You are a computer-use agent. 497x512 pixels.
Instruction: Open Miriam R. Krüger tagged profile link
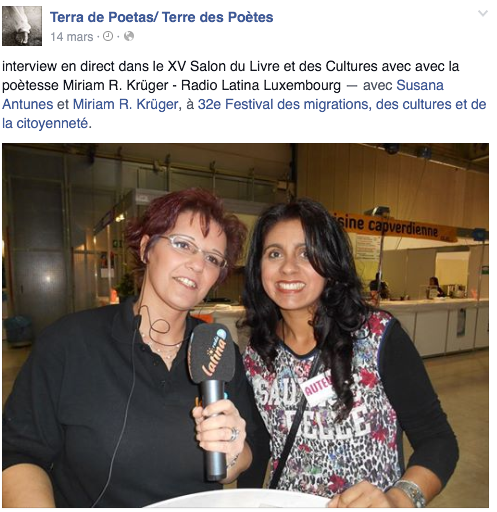pos(125,104)
